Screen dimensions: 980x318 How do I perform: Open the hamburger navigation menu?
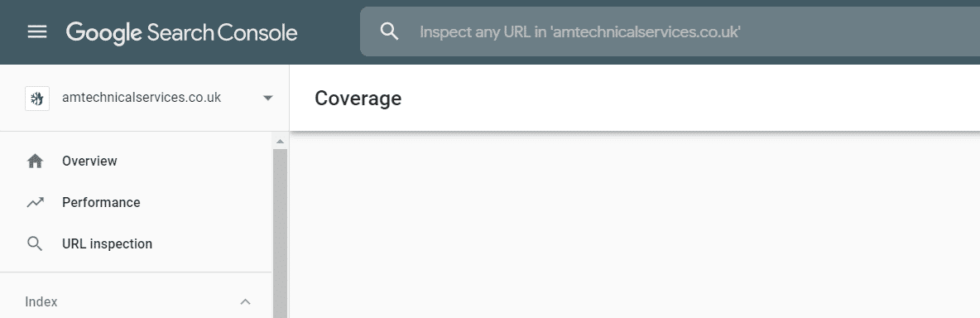[x=37, y=31]
